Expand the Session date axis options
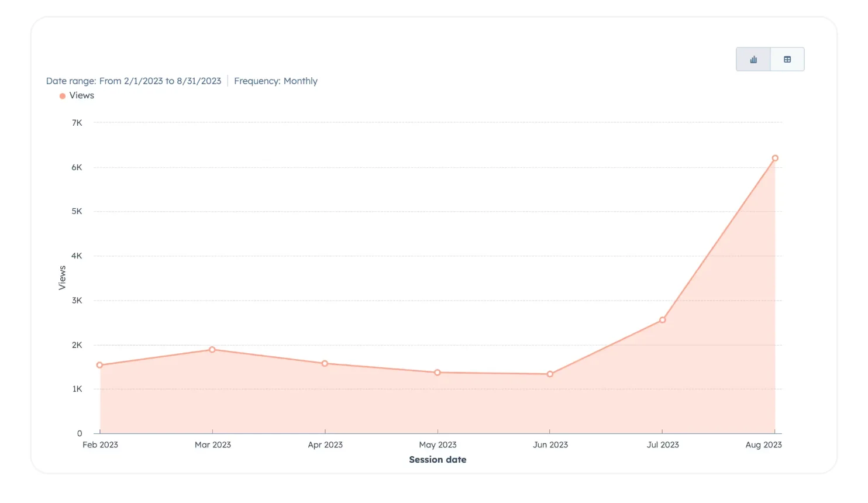This screenshot has width=868, height=503. [438, 460]
